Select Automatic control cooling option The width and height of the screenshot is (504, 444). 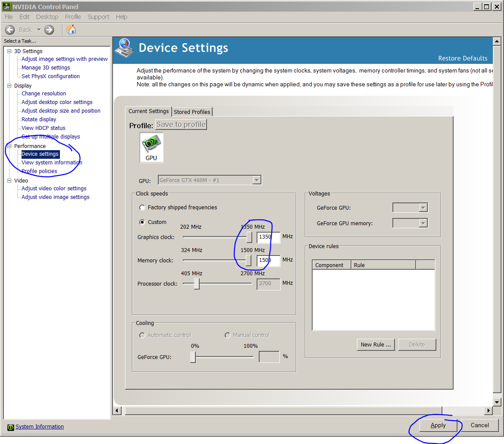[142, 335]
